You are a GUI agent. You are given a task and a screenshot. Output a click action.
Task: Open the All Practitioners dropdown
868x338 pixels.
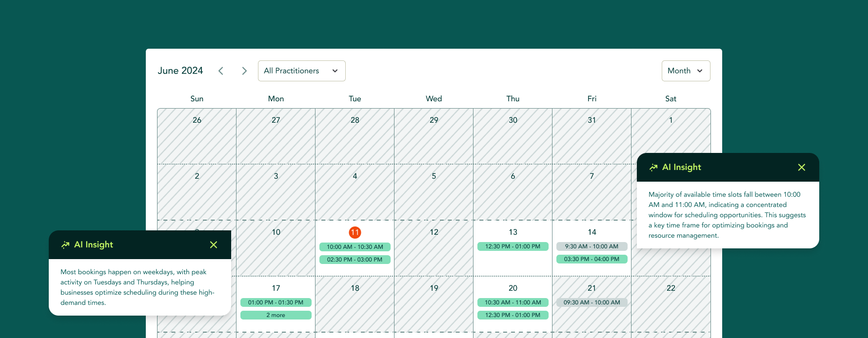click(x=301, y=71)
